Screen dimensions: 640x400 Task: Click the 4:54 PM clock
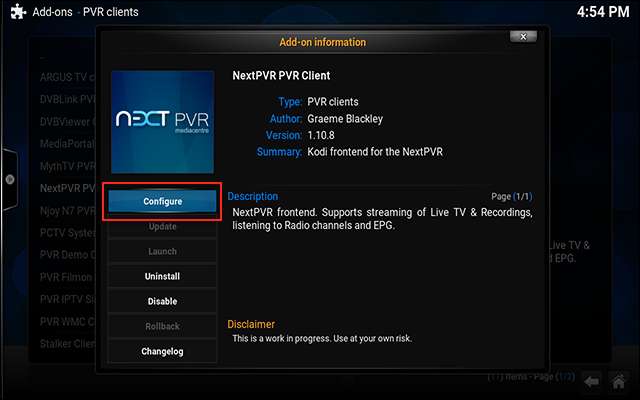point(603,12)
